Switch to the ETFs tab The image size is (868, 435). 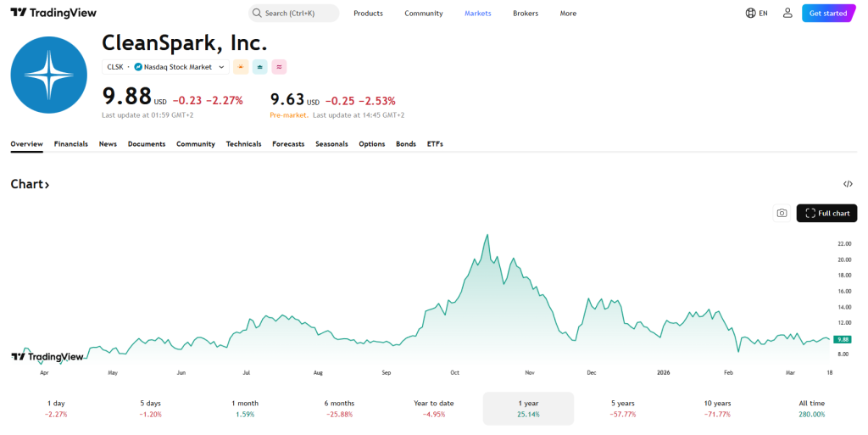click(435, 144)
